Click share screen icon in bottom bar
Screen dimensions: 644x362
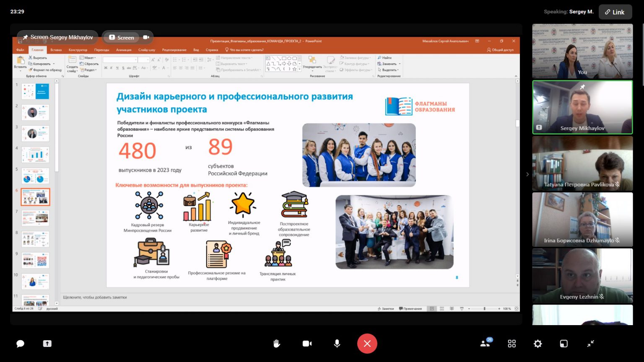coord(47,344)
